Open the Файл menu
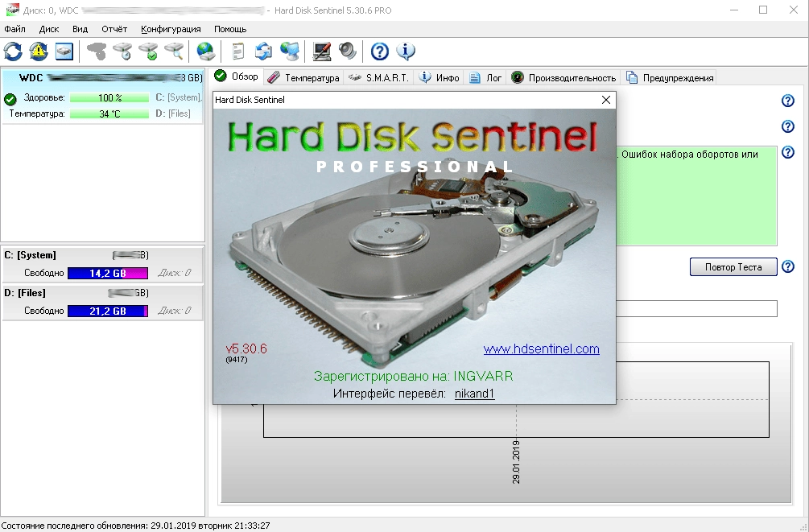This screenshot has width=809, height=532. 14,29
